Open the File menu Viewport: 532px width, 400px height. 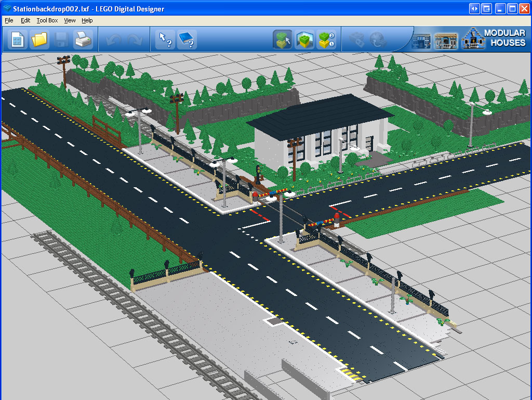[9, 20]
